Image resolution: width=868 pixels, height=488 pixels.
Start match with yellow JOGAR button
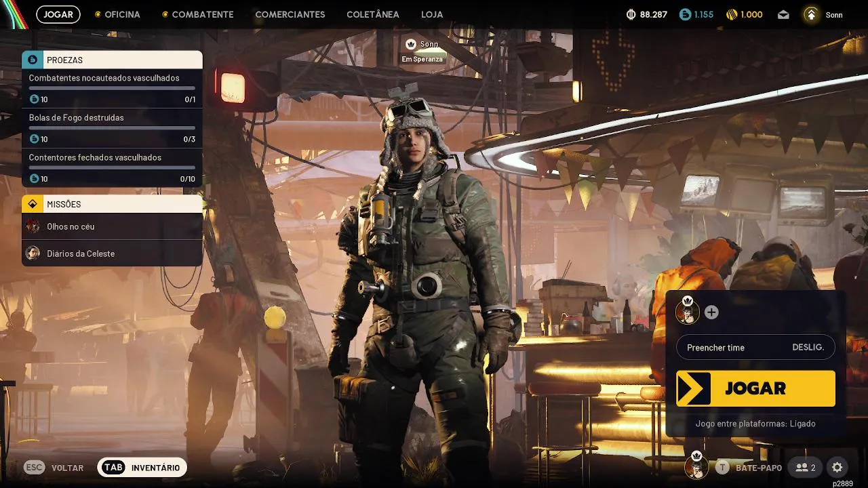(755, 388)
